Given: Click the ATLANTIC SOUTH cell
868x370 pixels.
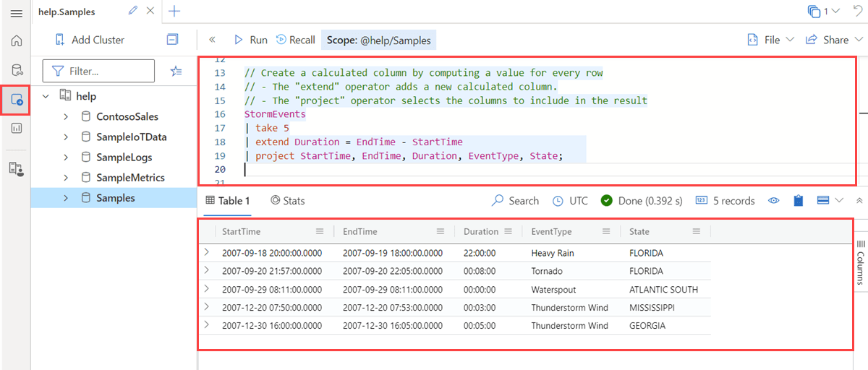Looking at the screenshot, I should [x=664, y=290].
